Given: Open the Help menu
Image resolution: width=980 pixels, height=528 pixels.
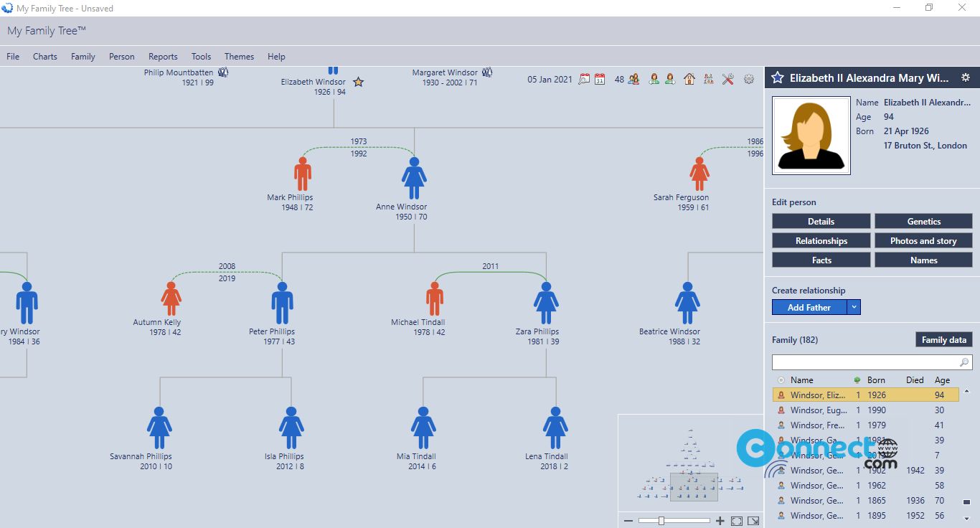Looking at the screenshot, I should pyautogui.click(x=276, y=57).
